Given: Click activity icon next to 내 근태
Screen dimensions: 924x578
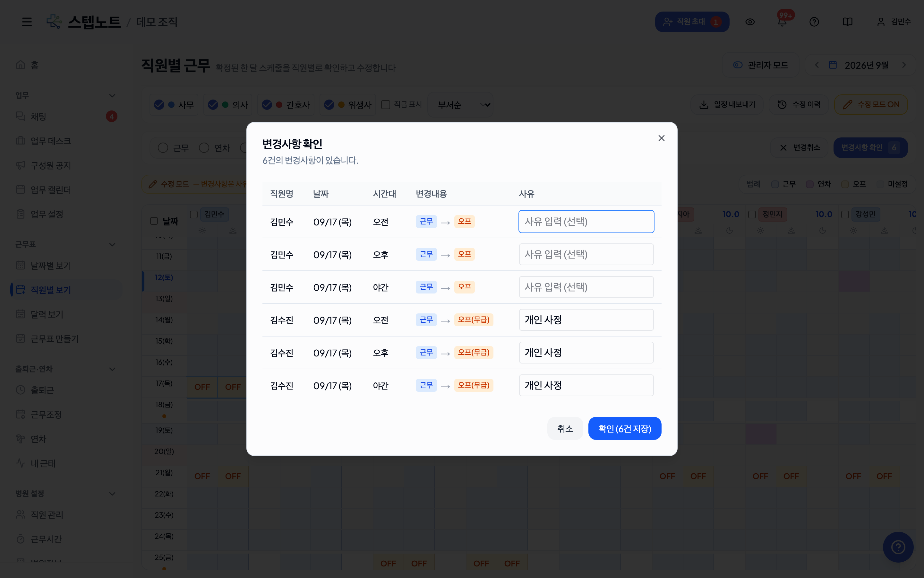Looking at the screenshot, I should click(x=21, y=463).
